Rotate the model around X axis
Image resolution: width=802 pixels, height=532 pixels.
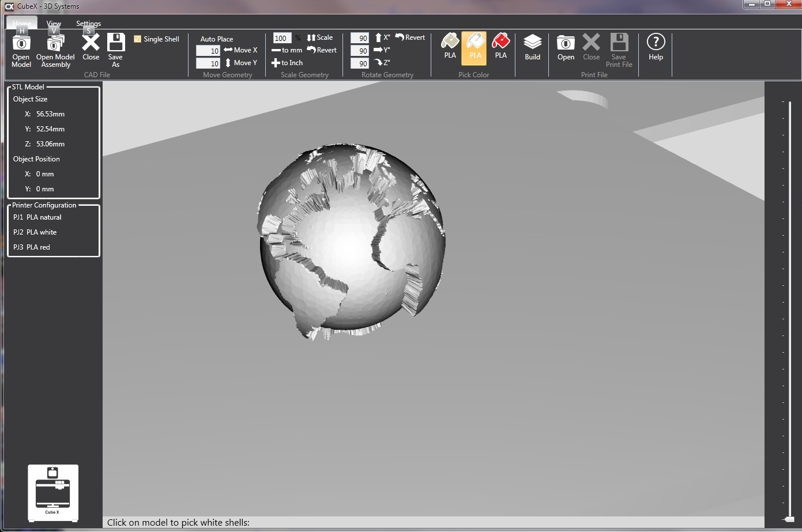(382, 37)
